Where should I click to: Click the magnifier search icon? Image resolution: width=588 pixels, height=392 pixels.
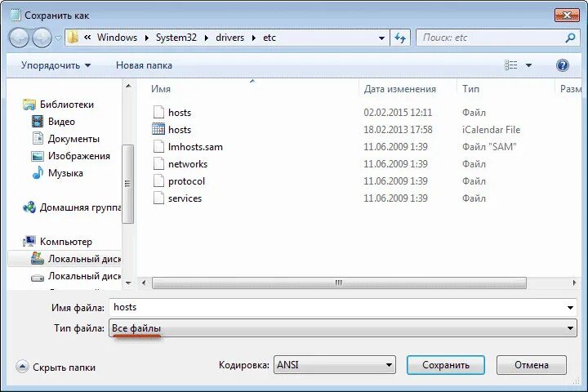click(570, 38)
